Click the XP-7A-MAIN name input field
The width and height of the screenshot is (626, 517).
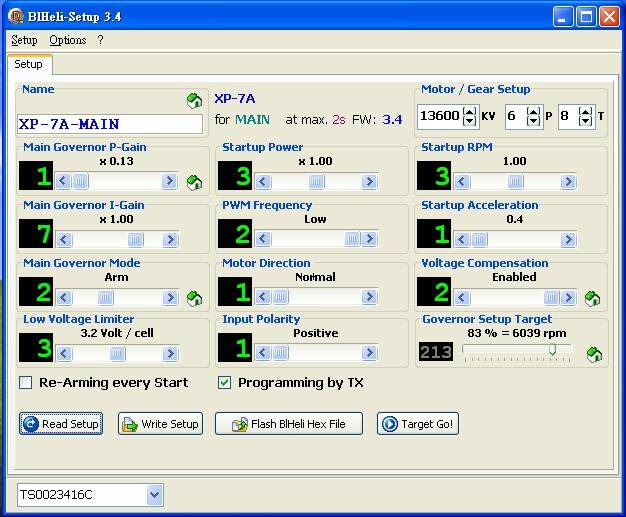tap(110, 124)
